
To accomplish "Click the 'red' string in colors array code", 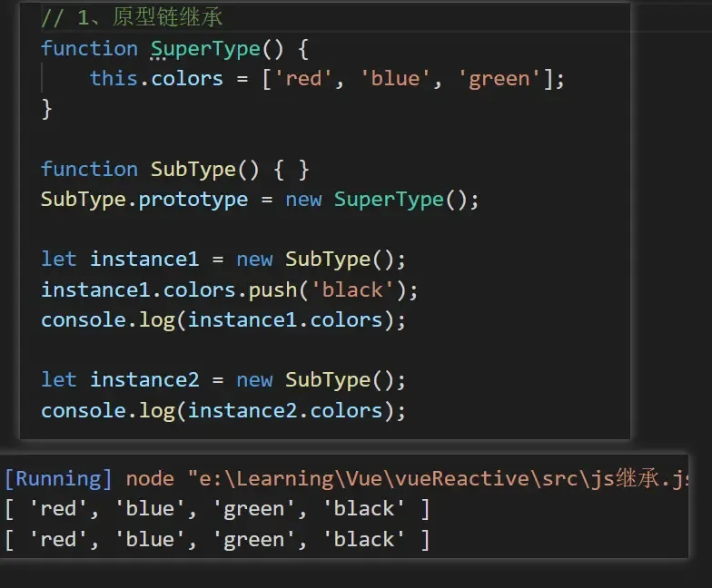I will pyautogui.click(x=303, y=78).
